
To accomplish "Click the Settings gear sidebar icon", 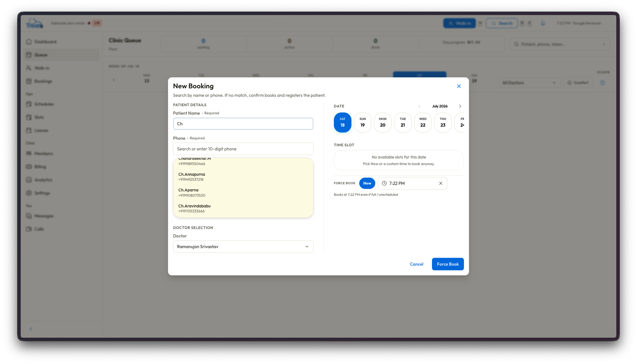I will [29, 193].
